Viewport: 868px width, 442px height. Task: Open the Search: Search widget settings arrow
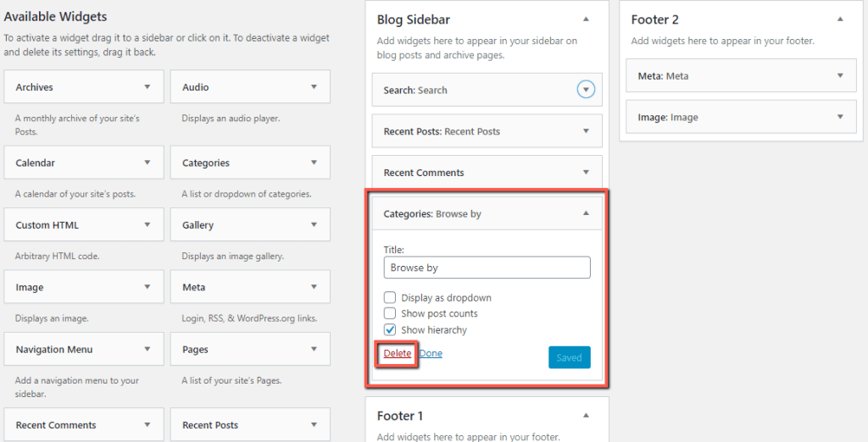pyautogui.click(x=586, y=89)
